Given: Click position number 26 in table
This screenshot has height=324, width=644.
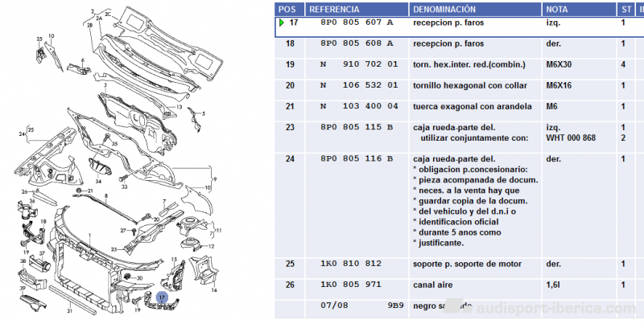Looking at the screenshot, I should tap(290, 285).
